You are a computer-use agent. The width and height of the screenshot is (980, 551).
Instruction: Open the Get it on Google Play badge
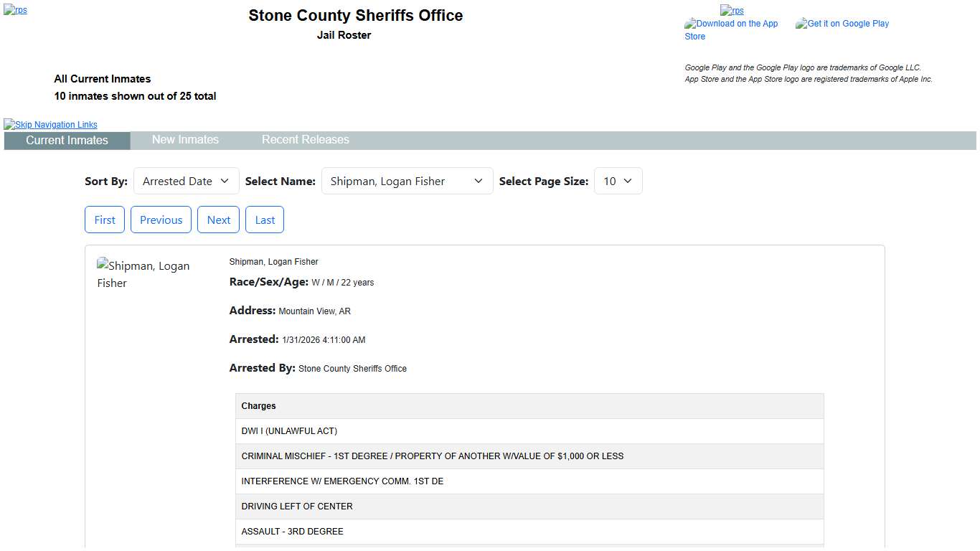[842, 24]
